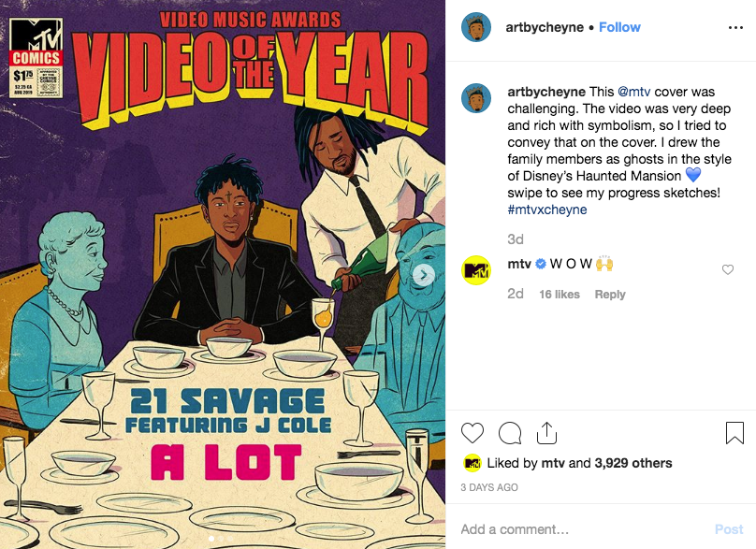Open the three-dot more options menu
This screenshot has height=549, width=756.
tap(735, 28)
